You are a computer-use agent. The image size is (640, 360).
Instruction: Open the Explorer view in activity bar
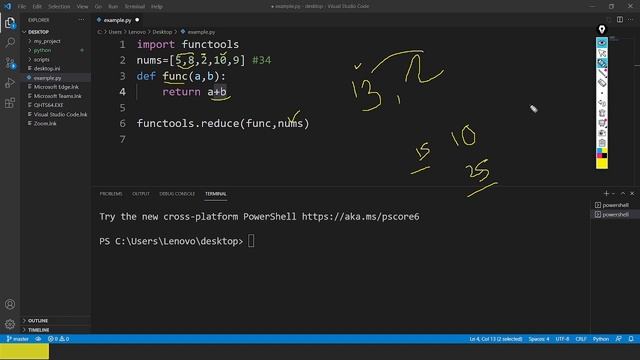pos(10,23)
